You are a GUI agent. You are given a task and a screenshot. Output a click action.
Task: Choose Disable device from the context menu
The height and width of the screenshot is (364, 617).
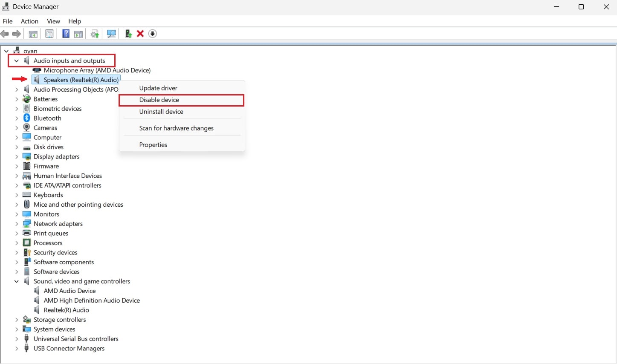point(182,100)
